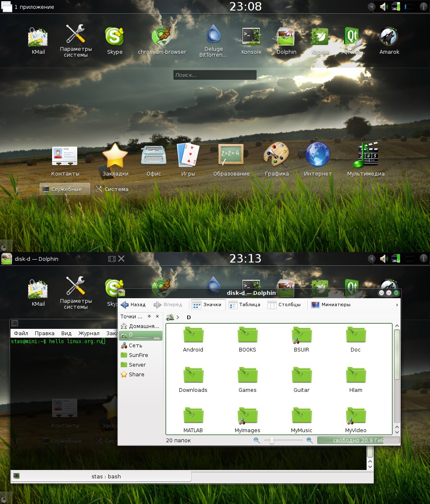This screenshot has height=504, width=430.
Task: Open the Правка menu in Konsole
Action: (45, 333)
